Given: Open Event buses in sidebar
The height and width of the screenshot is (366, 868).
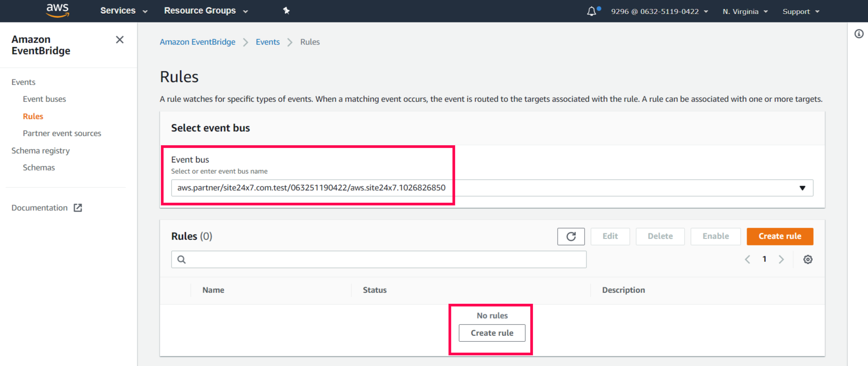Looking at the screenshot, I should tap(44, 99).
